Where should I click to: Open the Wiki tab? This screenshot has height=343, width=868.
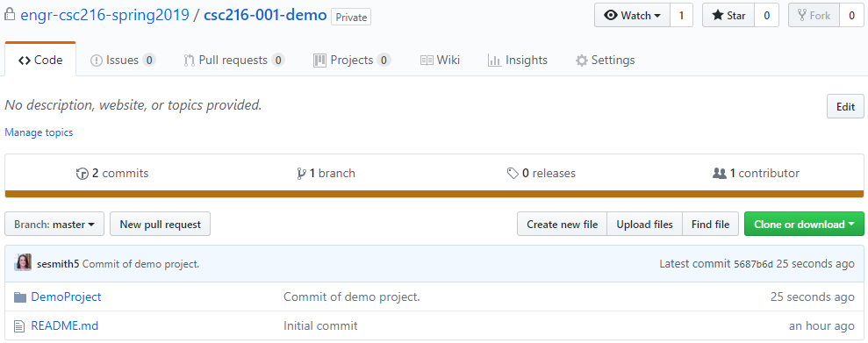tap(440, 60)
